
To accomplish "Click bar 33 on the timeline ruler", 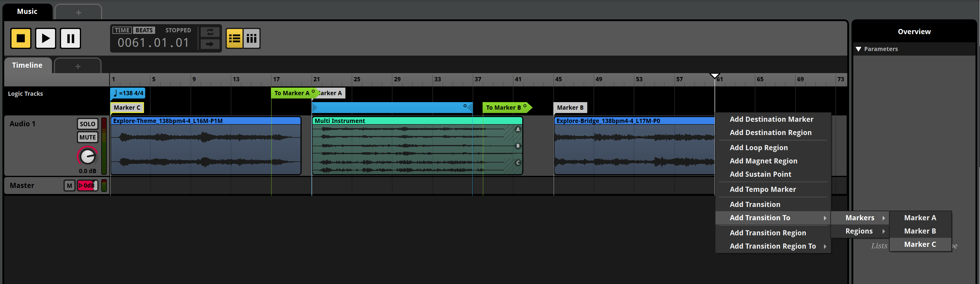I will tap(438, 79).
